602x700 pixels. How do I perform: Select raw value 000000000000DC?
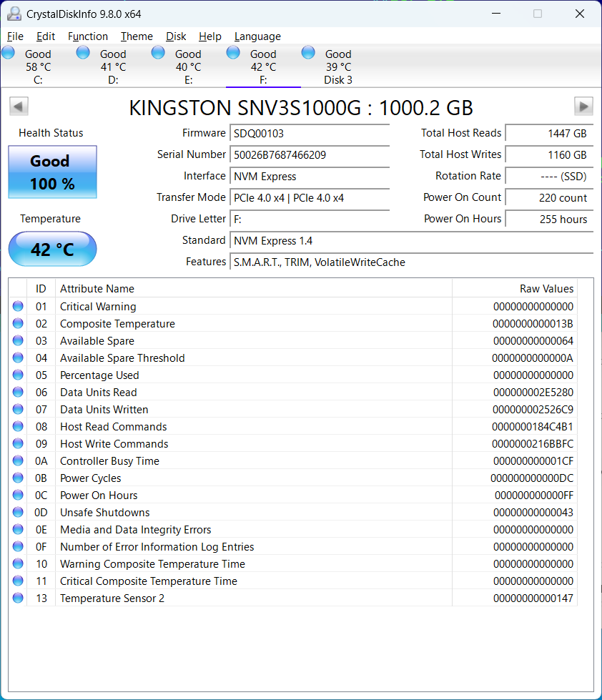click(532, 478)
